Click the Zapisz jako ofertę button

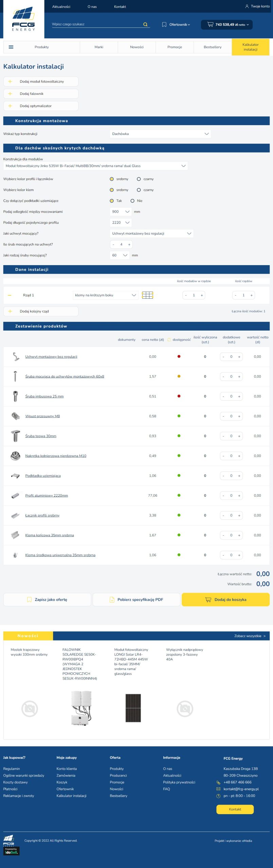pos(47,600)
